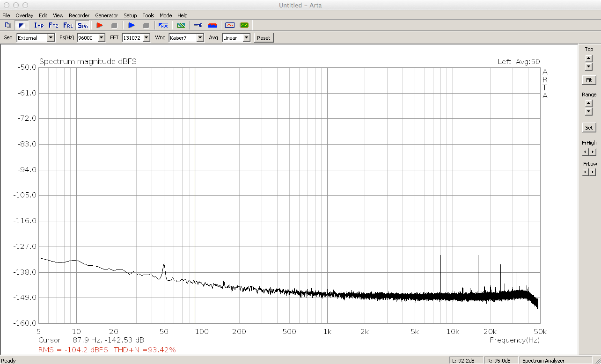601x364 pixels.
Task: Select the Spa spectrum analyzer mode
Action: point(83,25)
